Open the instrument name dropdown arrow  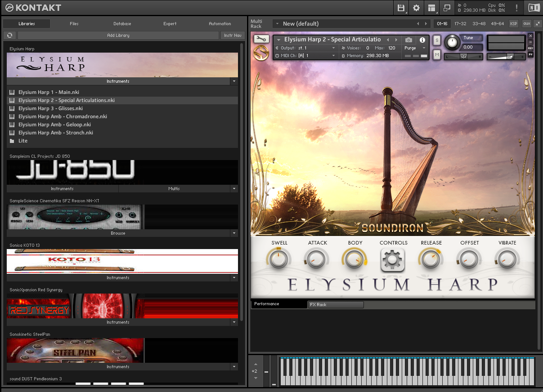point(278,40)
